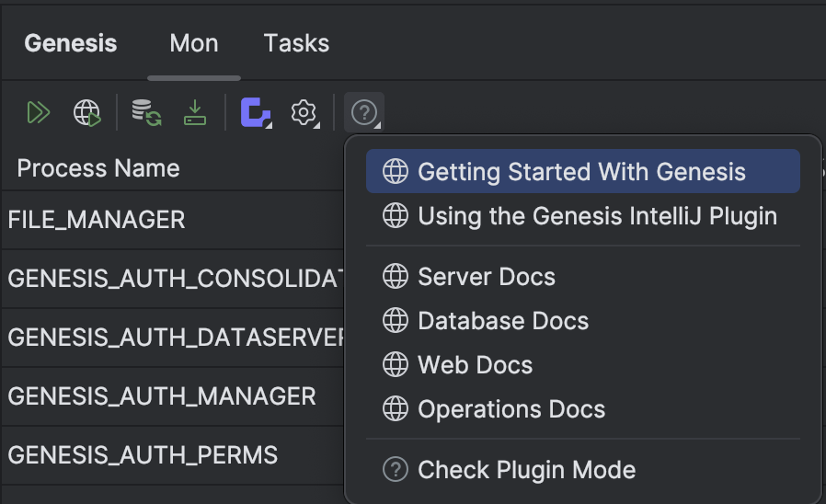Select the GENESIS_AUTH_CONSOLIDATOR process row
Viewport: 826px width, 504px height.
[x=173, y=279]
